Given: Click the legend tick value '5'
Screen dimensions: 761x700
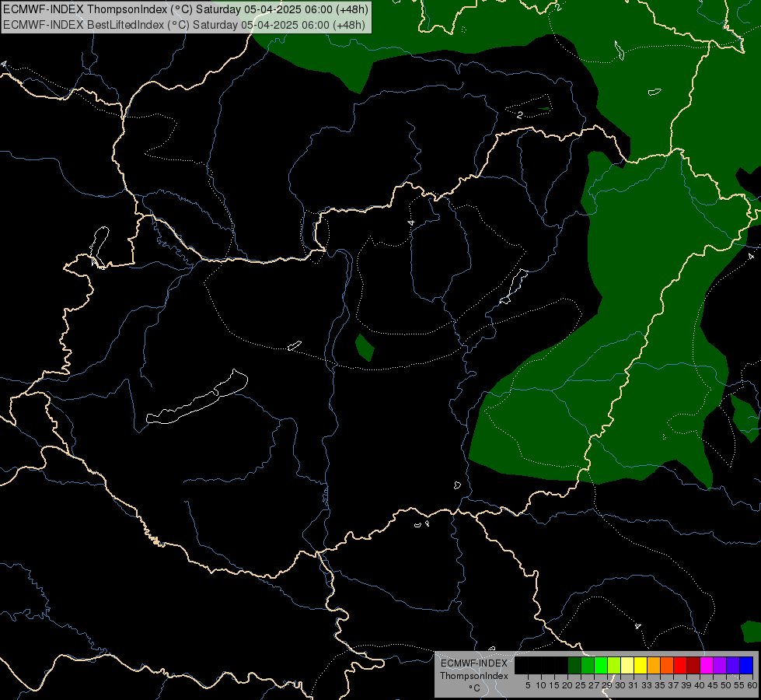Looking at the screenshot, I should (528, 685).
